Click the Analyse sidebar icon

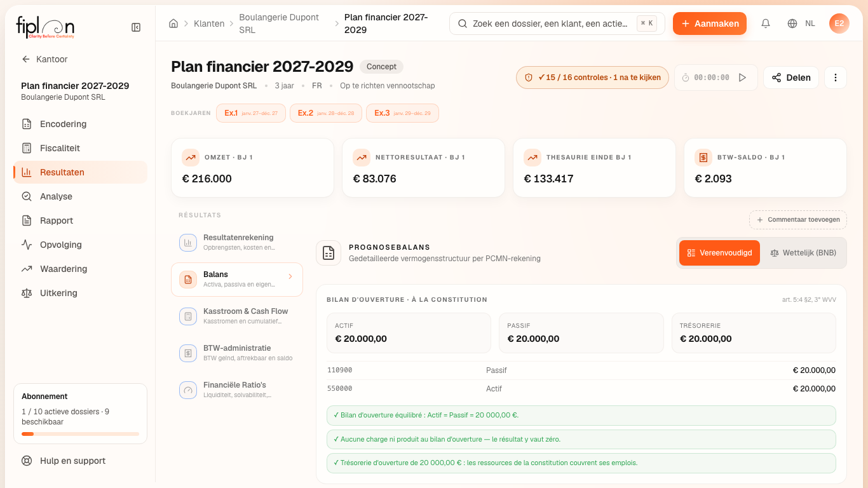(27, 196)
